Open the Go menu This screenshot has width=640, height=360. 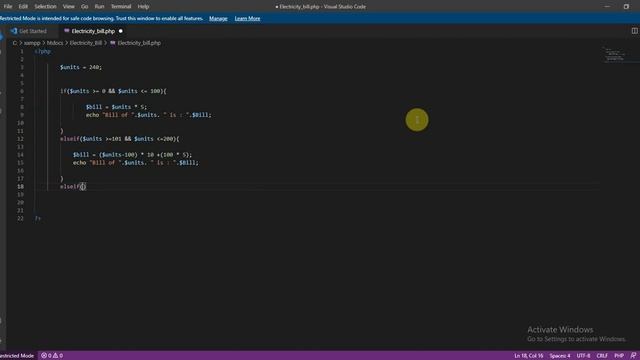[84, 7]
